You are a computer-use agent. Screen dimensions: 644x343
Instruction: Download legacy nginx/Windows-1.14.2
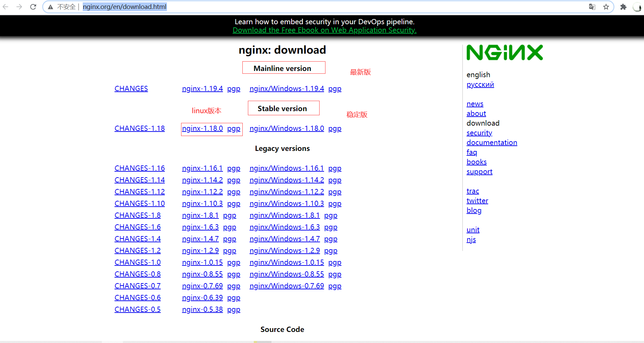click(287, 180)
